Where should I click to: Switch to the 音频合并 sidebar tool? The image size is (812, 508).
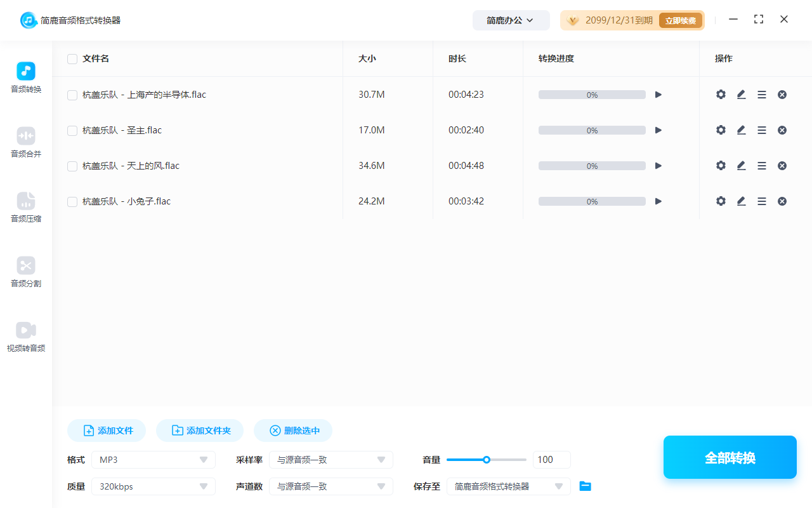click(25, 141)
